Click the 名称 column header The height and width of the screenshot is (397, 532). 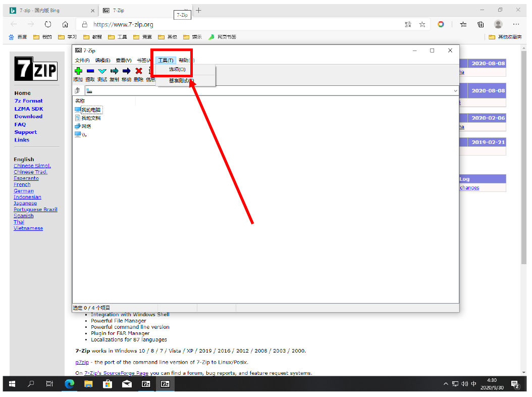point(80,101)
